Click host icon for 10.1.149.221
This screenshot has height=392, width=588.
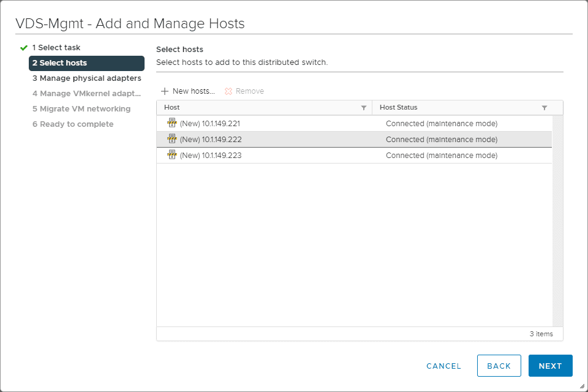(172, 123)
